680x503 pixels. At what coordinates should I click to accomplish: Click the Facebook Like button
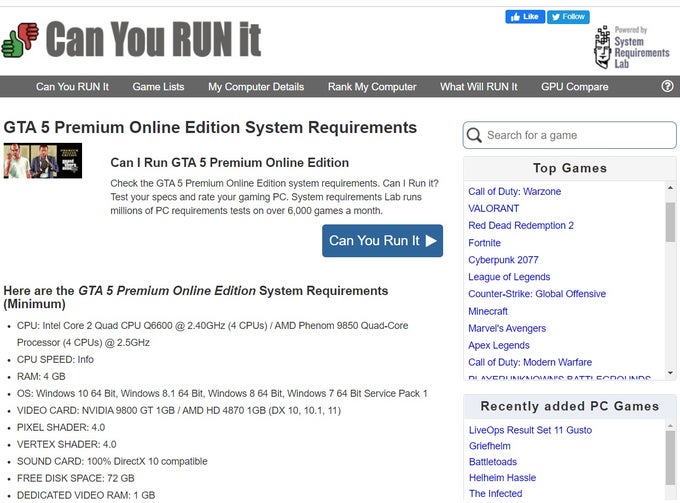[524, 17]
